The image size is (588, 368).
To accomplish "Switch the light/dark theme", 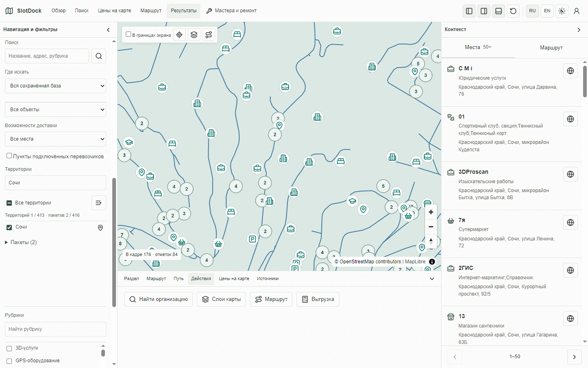I will click(562, 11).
